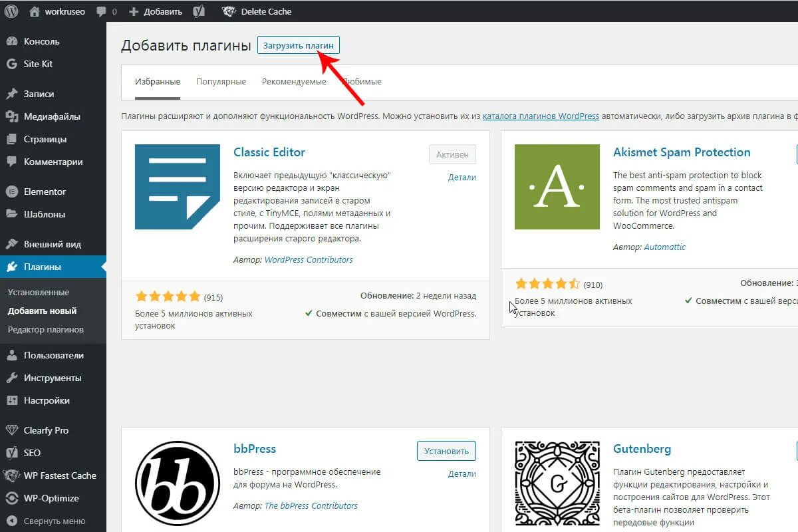Click the Страницы pages icon
Viewport: 798px width, 532px height.
(x=11, y=139)
